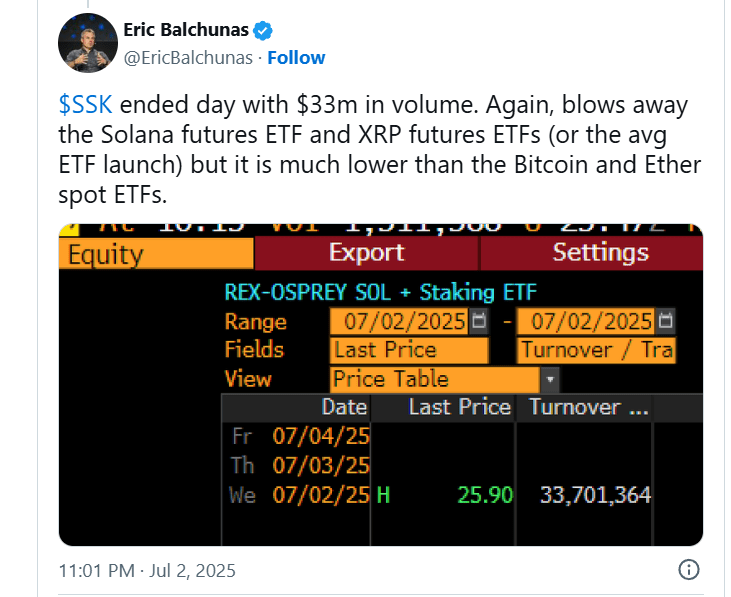731x597 pixels.
Task: Click the blue verified badge
Action: pyautogui.click(x=265, y=30)
